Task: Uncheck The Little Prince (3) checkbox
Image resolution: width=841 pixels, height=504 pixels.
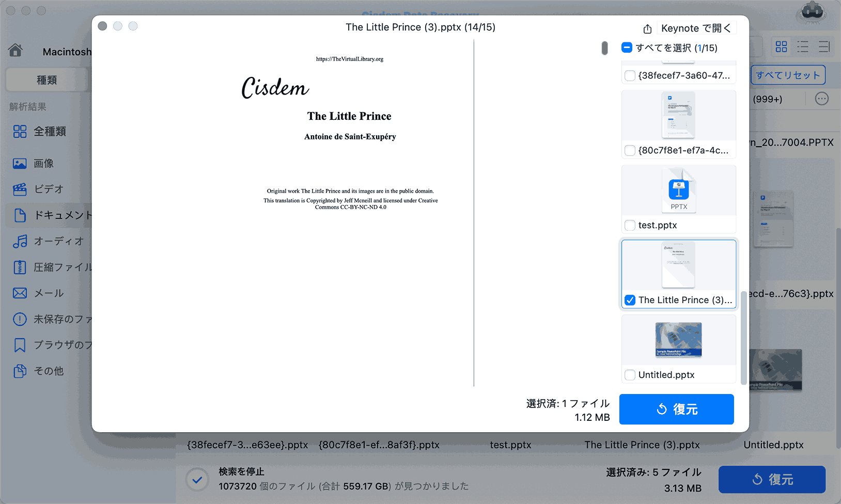Action: point(630,300)
